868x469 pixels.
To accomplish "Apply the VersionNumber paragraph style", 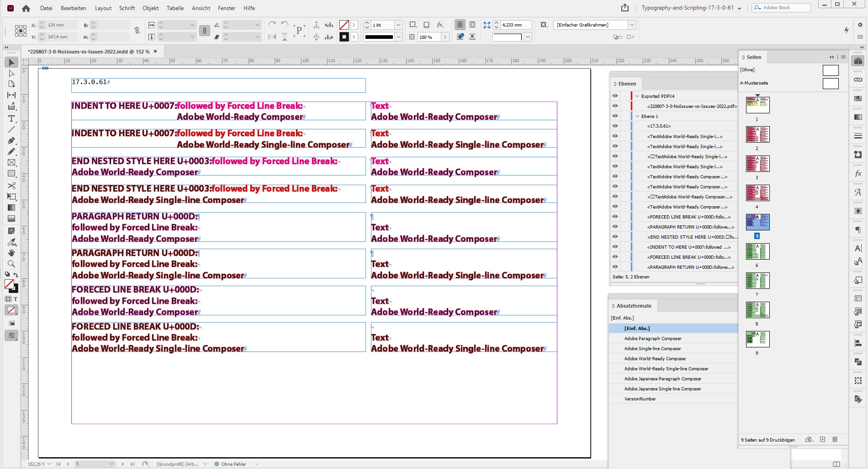I will point(640,399).
